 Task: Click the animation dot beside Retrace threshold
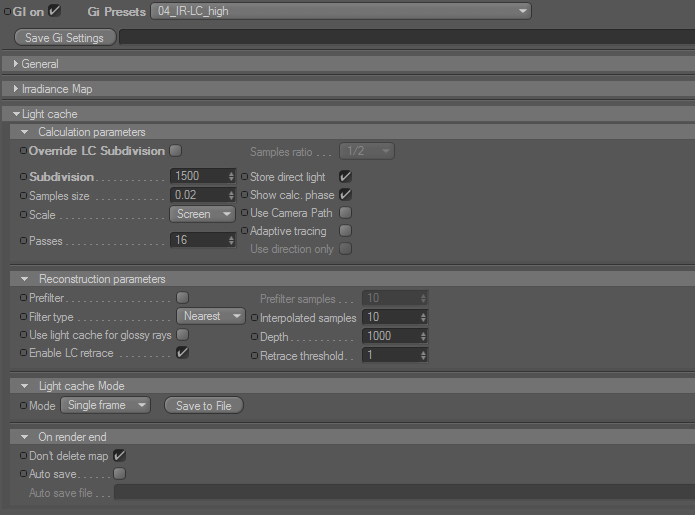(254, 355)
